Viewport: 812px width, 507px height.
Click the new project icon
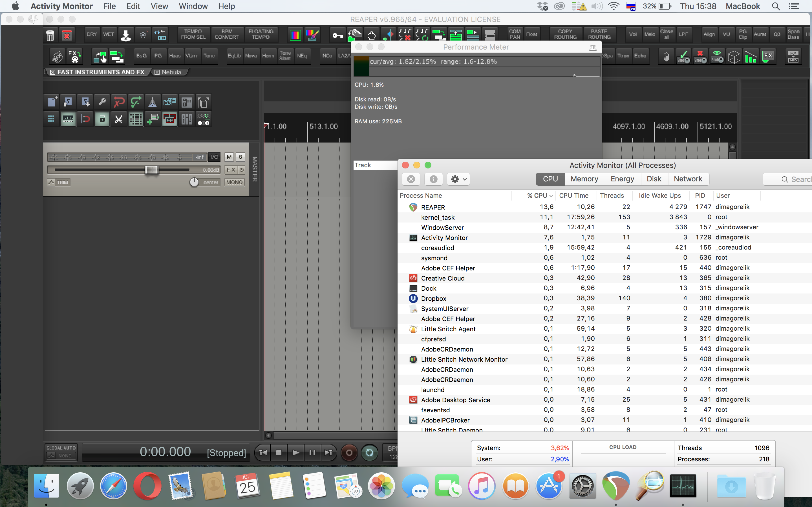pyautogui.click(x=52, y=102)
